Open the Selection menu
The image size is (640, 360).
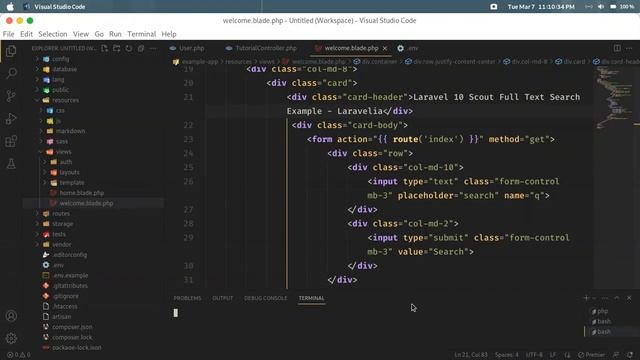[53, 34]
